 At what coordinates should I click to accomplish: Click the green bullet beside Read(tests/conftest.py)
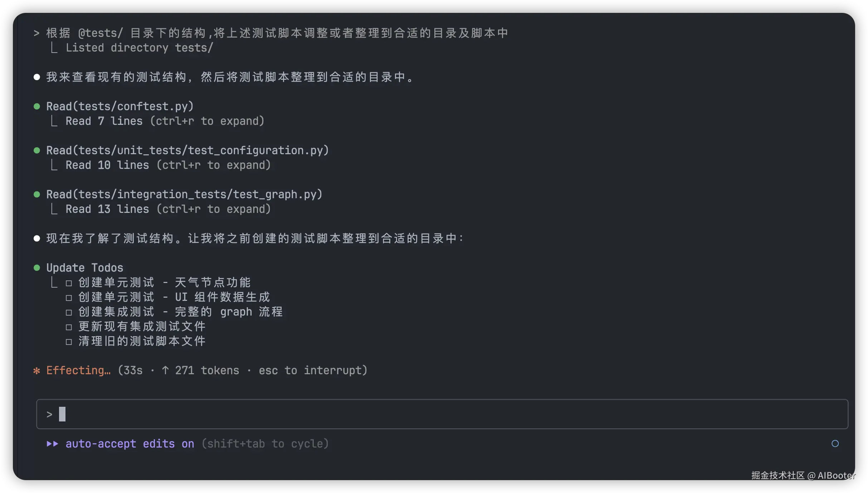pyautogui.click(x=36, y=106)
